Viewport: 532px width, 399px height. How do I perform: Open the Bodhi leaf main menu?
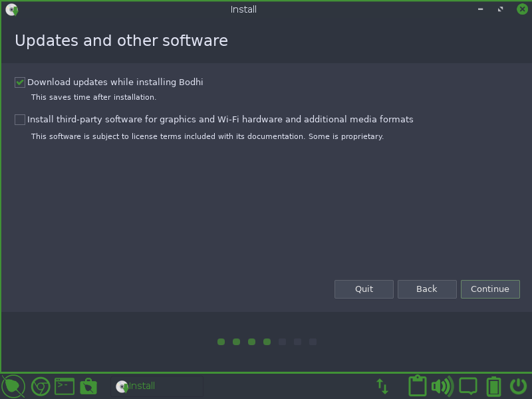click(x=13, y=386)
